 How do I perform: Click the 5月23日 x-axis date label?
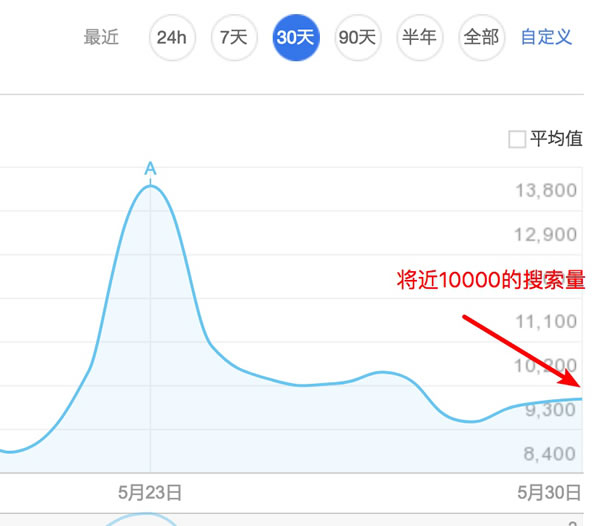150,492
